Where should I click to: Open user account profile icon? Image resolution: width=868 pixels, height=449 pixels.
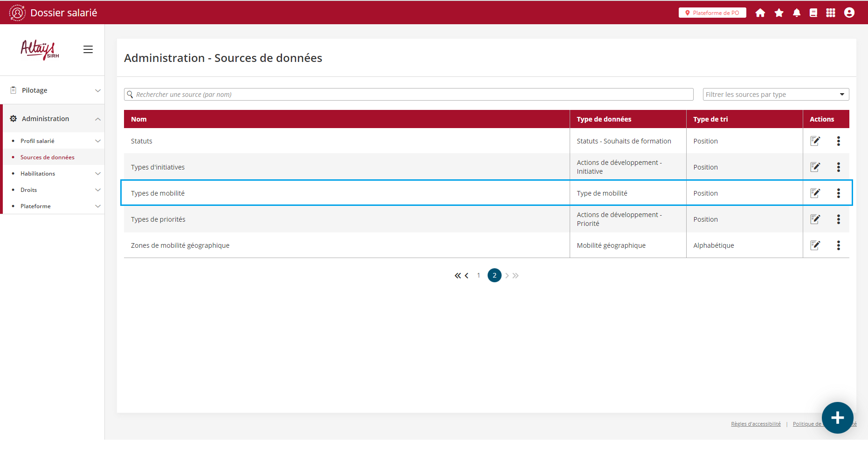849,13
